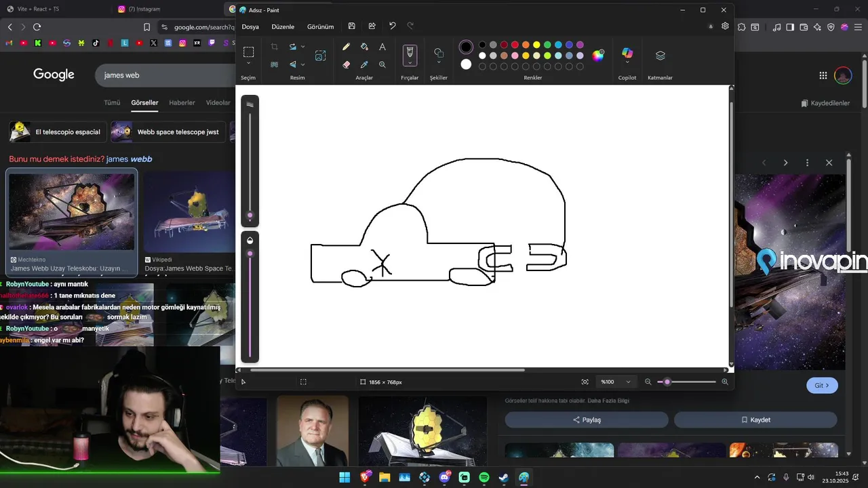Image resolution: width=868 pixels, height=488 pixels.
Task: Open the Windows Start menu
Action: [x=344, y=477]
